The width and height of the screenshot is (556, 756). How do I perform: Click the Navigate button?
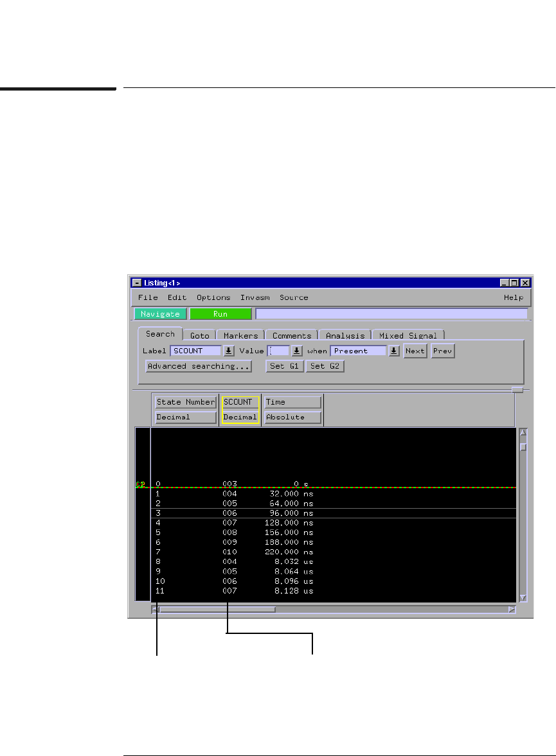160,314
